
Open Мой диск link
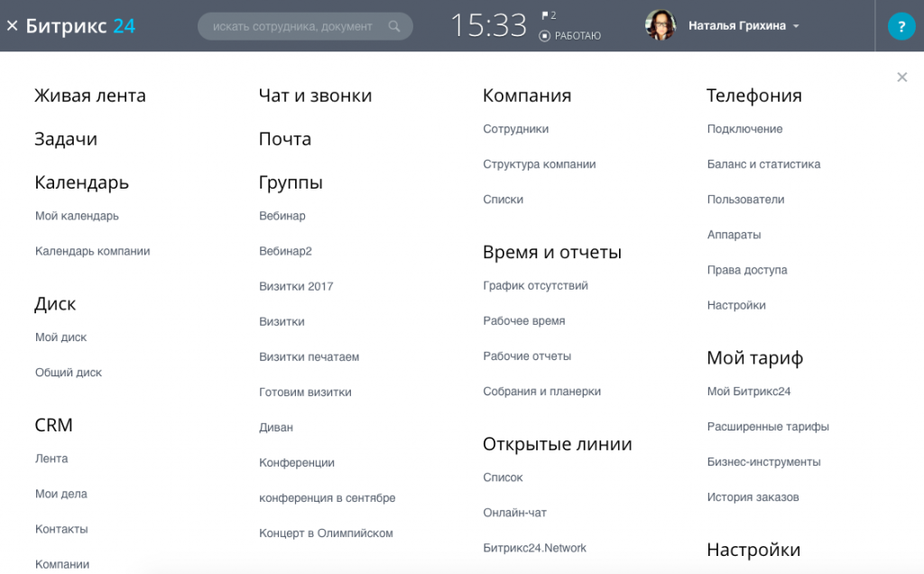(60, 338)
